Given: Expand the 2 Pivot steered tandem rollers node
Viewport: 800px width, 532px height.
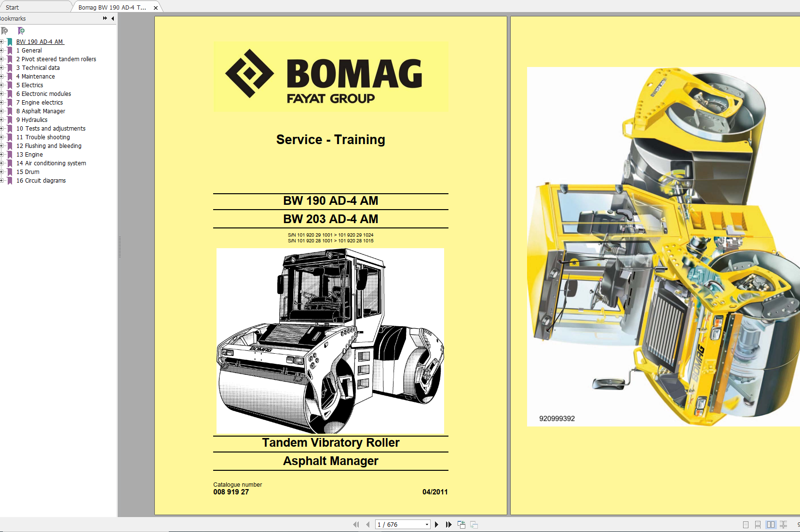Looking at the screenshot, I should coord(1,59).
